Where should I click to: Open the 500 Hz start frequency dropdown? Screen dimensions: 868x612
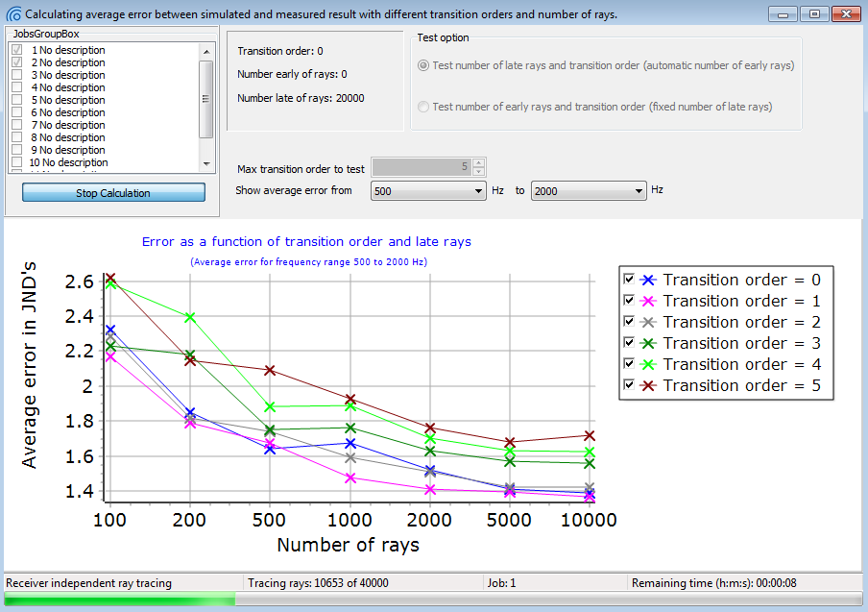pyautogui.click(x=428, y=191)
